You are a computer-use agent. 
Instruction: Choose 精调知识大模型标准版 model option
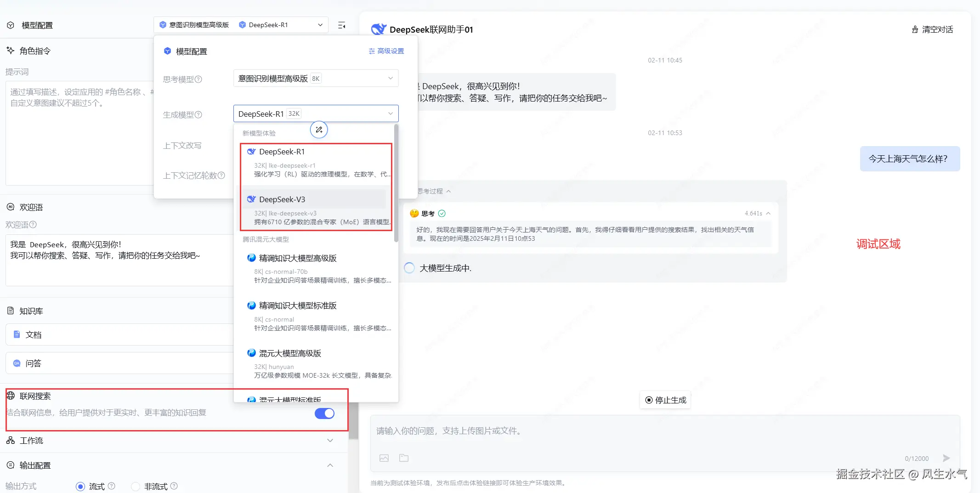[x=316, y=316]
